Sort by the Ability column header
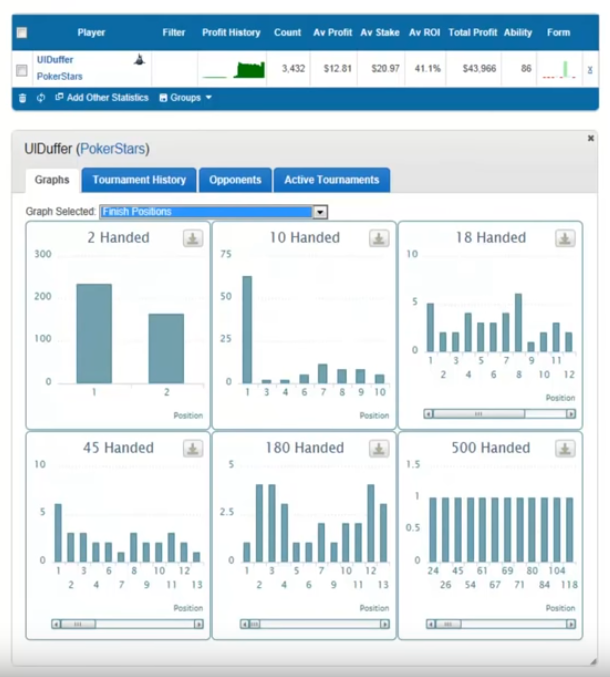 [518, 32]
